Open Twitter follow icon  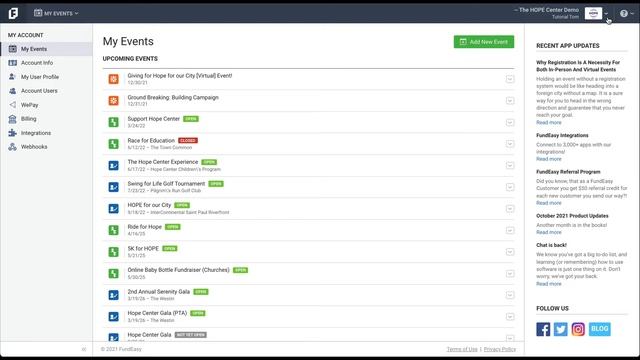point(560,329)
